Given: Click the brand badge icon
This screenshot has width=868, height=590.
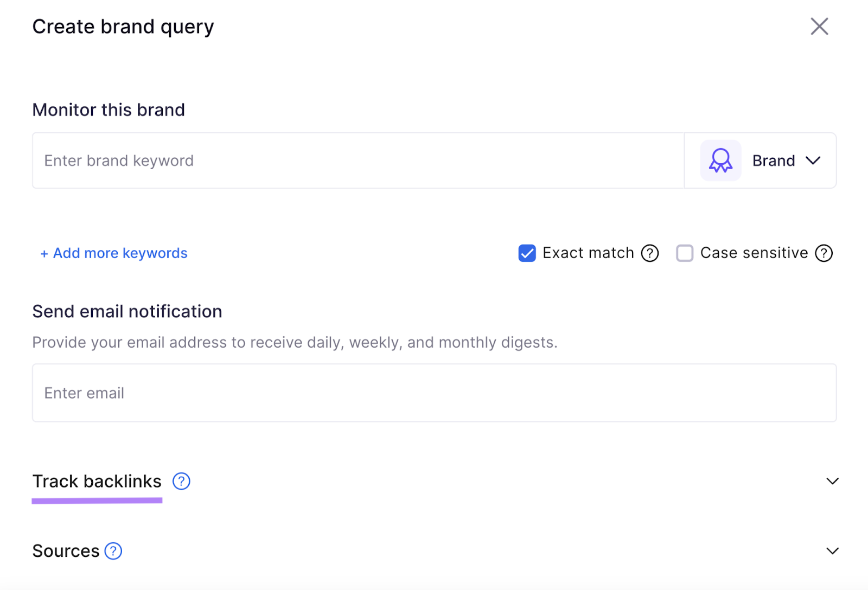Looking at the screenshot, I should pos(720,160).
